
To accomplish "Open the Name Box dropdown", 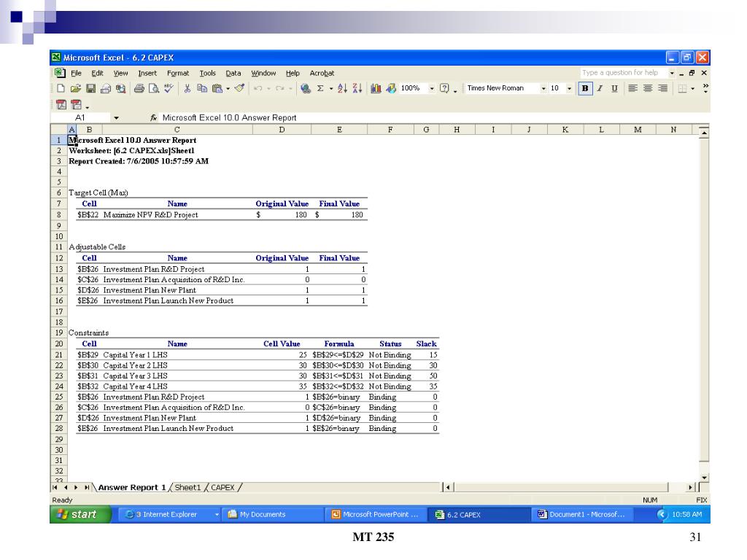I will pyautogui.click(x=116, y=118).
